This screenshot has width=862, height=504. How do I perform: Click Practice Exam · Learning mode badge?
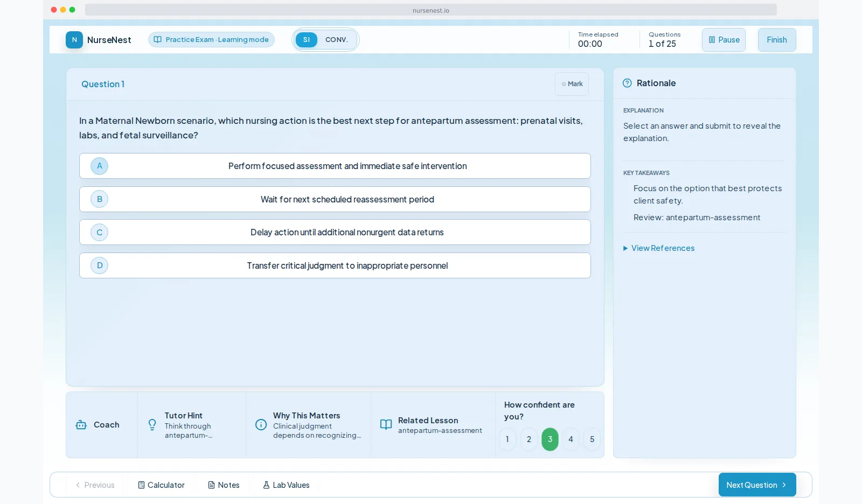[211, 40]
